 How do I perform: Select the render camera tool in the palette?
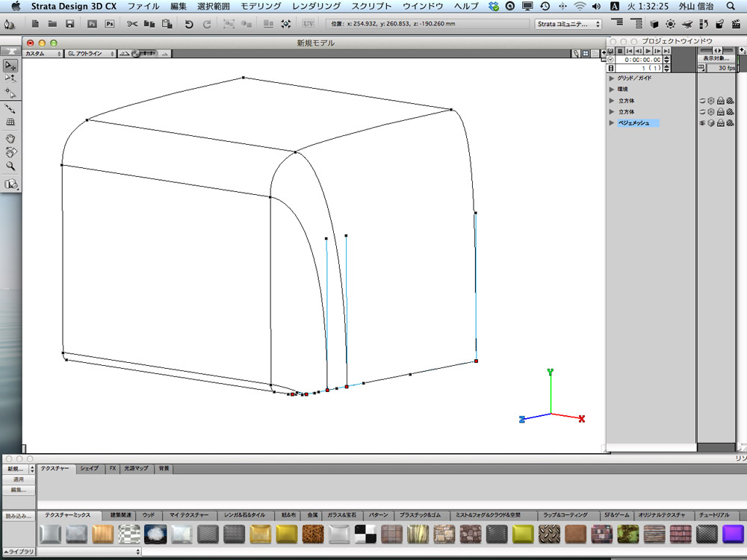click(10, 184)
